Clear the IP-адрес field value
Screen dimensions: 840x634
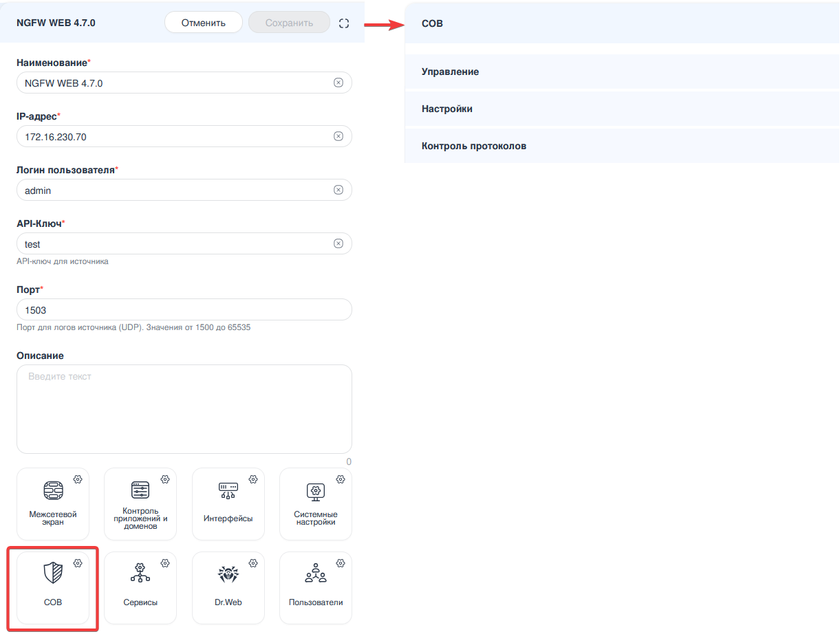coord(338,137)
